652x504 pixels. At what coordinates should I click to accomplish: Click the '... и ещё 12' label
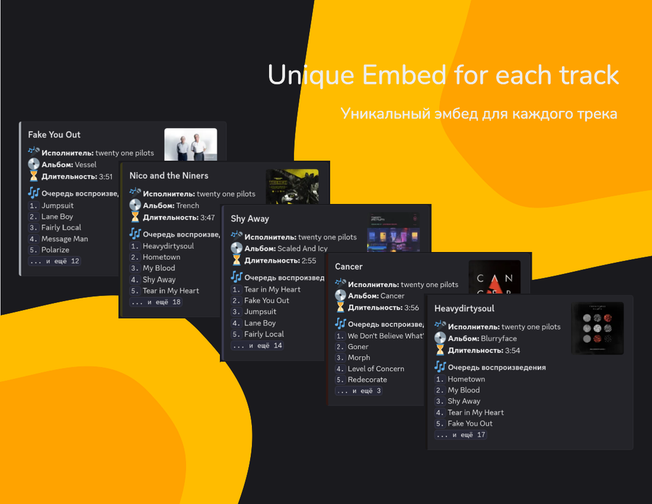coord(54,261)
